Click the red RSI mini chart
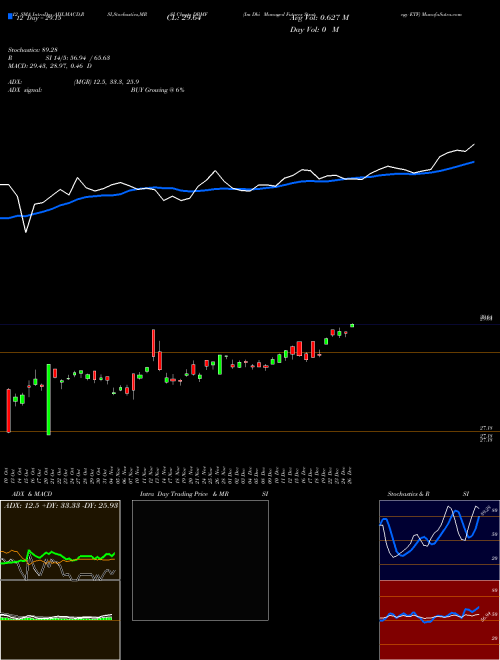Image resolution: width=500 pixels, height=660 pixels. (439, 620)
